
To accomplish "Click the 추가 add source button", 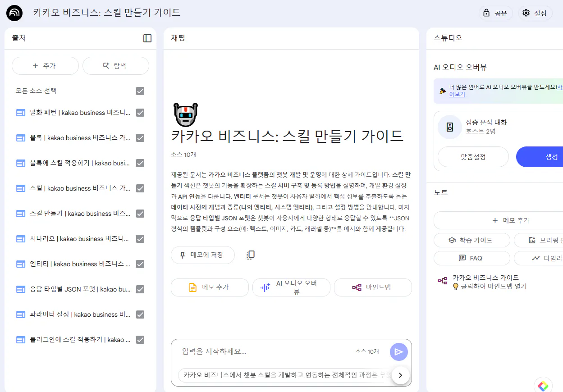I will (45, 66).
